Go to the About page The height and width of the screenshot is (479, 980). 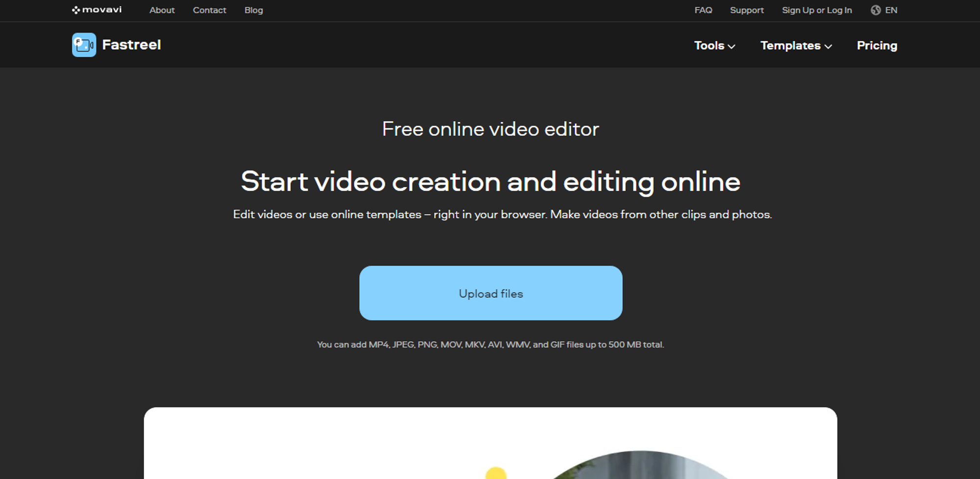point(162,10)
